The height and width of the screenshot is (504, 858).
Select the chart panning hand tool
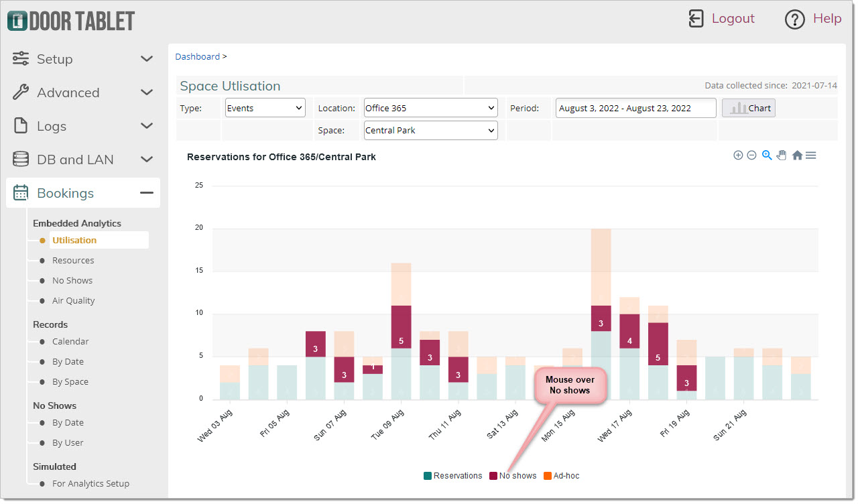pos(782,155)
